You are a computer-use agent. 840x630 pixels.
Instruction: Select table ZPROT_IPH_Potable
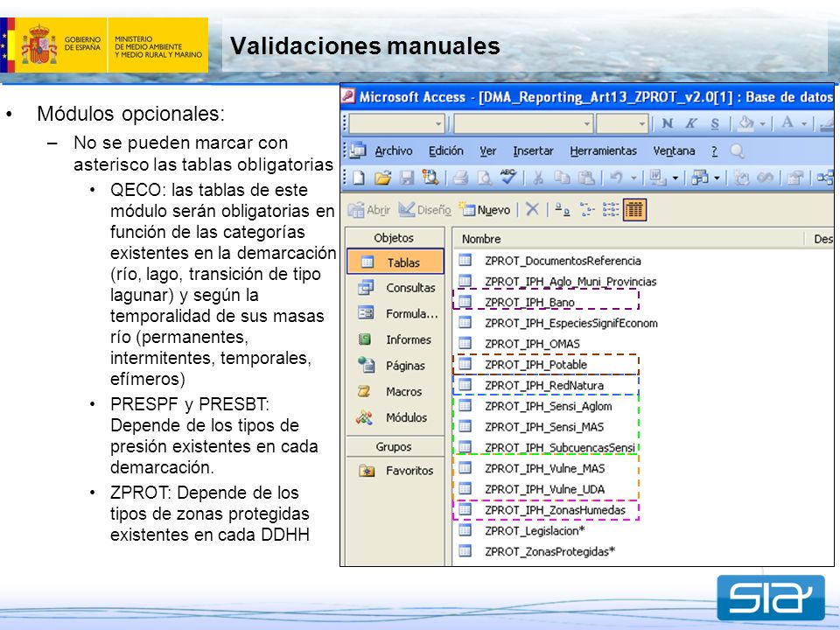[523, 364]
